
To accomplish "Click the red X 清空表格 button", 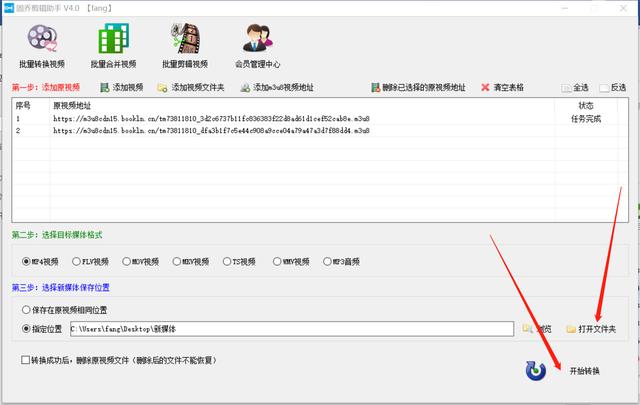I will [x=502, y=87].
